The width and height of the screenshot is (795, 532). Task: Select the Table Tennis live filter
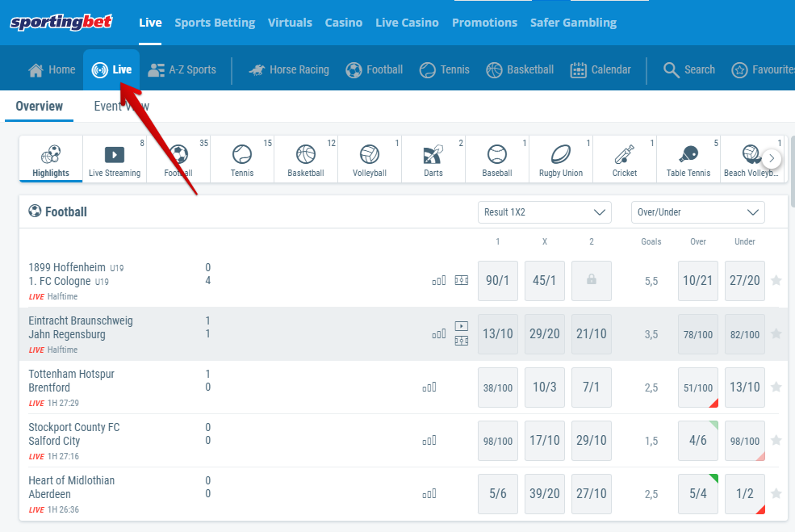pos(688,159)
